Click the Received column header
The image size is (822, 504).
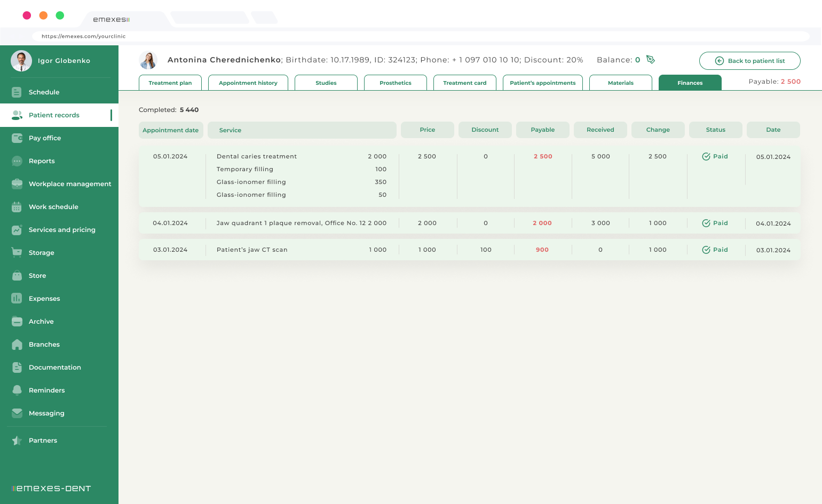click(x=600, y=130)
